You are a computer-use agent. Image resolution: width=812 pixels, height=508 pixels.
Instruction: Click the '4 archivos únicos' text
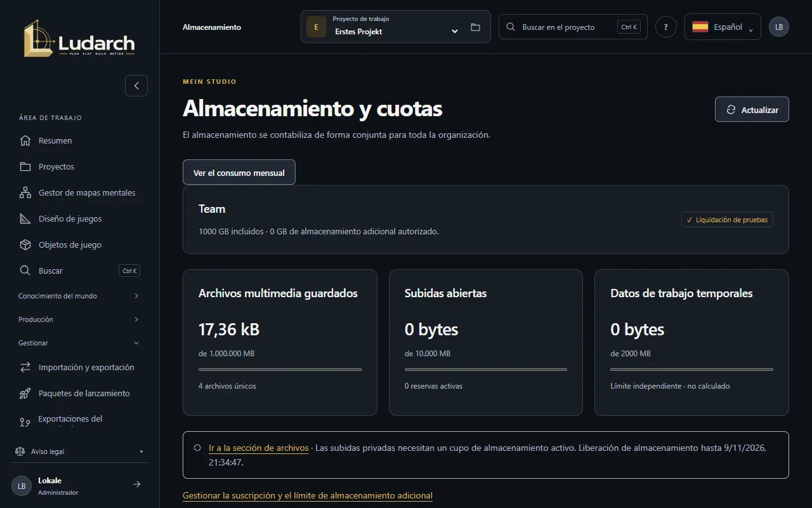pyautogui.click(x=227, y=386)
